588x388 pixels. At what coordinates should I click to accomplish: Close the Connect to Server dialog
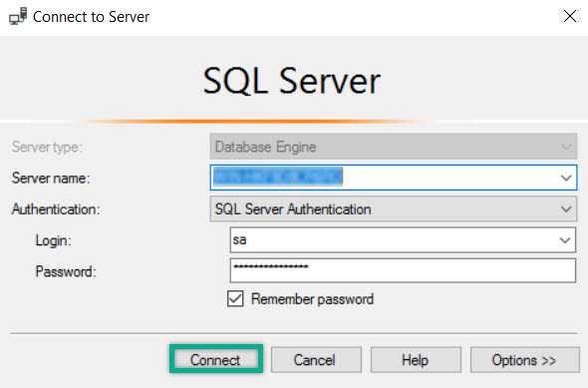(570, 16)
